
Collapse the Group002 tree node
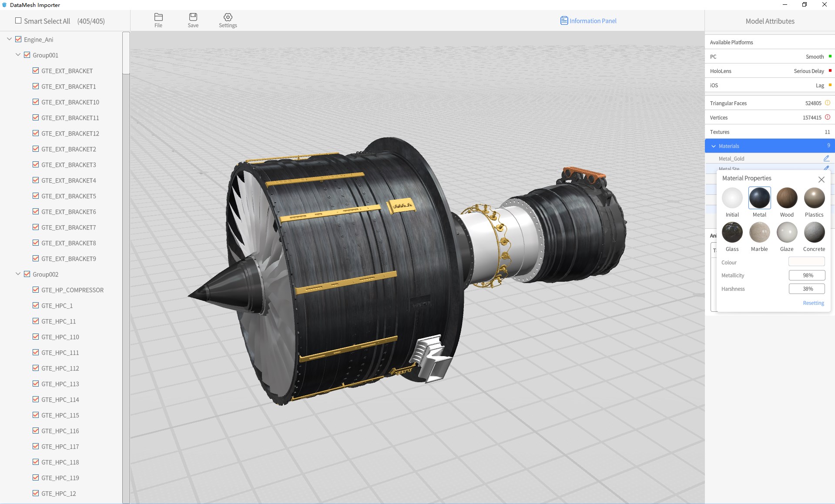(18, 274)
